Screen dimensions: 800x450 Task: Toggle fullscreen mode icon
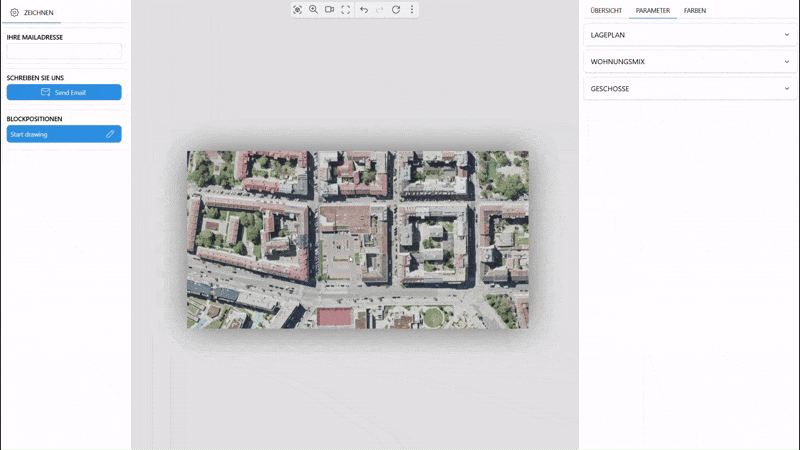346,10
